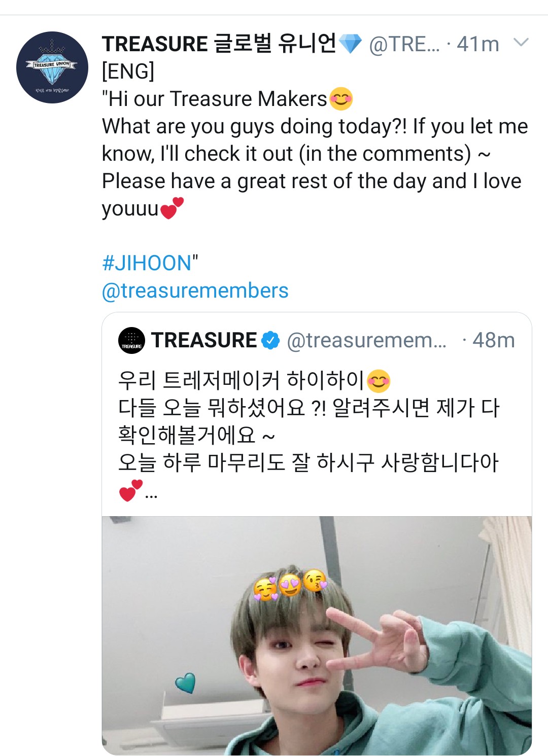
Task: Click the English translation tweet text
Action: pos(315,154)
